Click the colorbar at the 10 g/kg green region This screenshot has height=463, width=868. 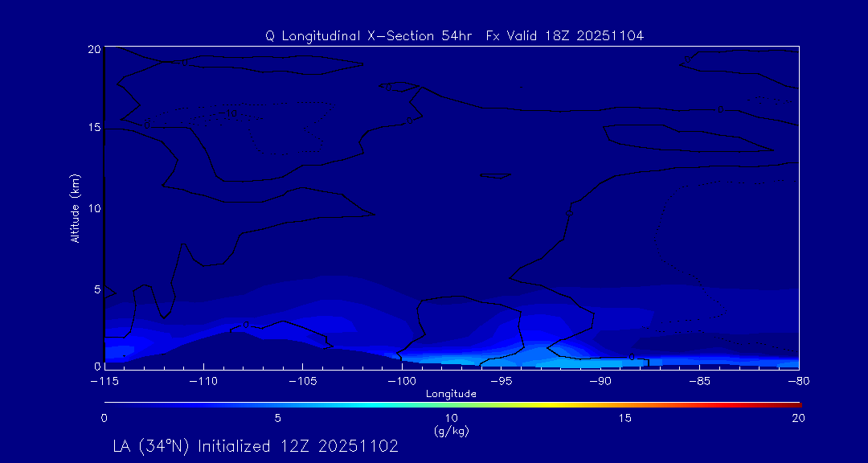coord(452,404)
